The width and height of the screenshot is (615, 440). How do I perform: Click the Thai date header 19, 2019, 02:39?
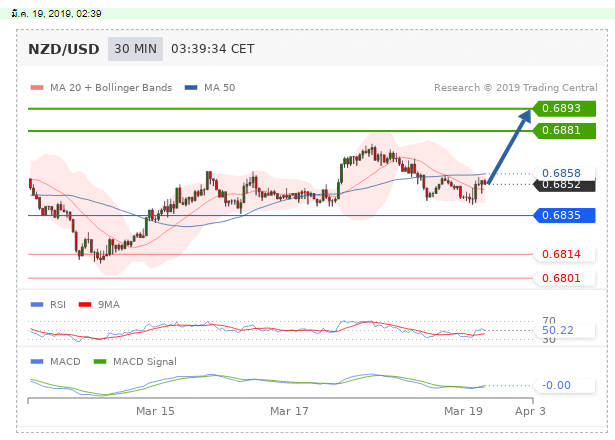[56, 14]
